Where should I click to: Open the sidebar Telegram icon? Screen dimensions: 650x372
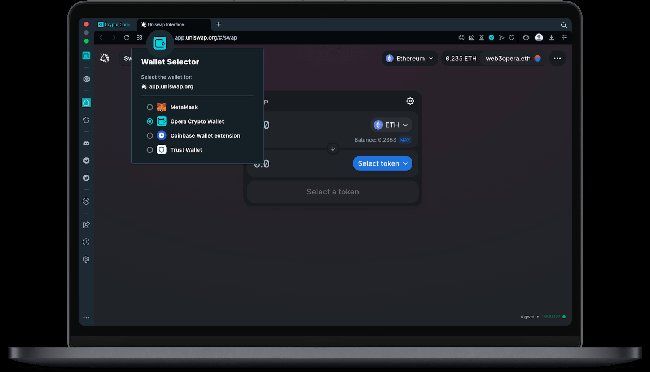coord(86,160)
